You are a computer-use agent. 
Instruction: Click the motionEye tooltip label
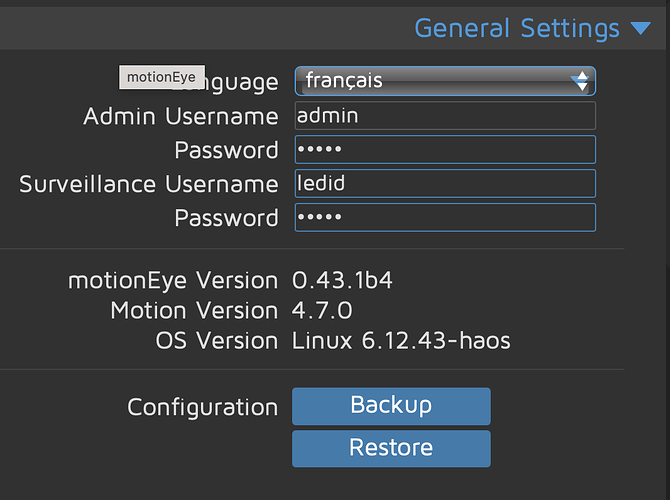tap(161, 77)
